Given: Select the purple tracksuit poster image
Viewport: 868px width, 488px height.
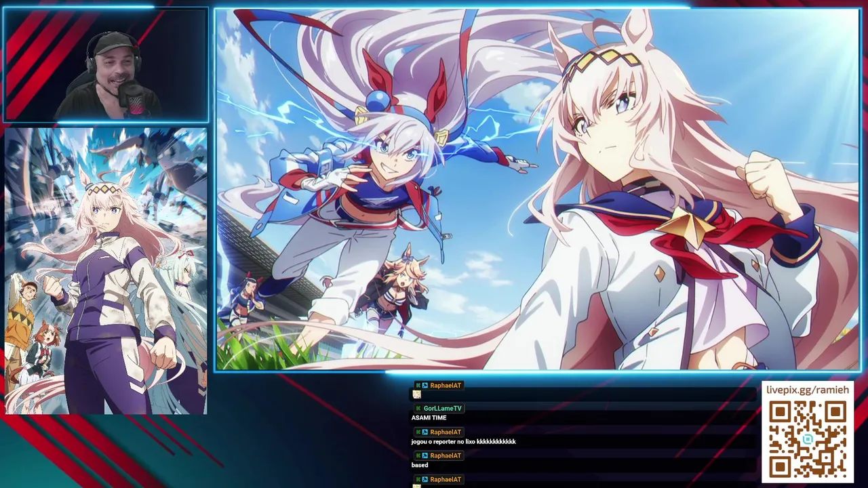Looking at the screenshot, I should (x=106, y=271).
